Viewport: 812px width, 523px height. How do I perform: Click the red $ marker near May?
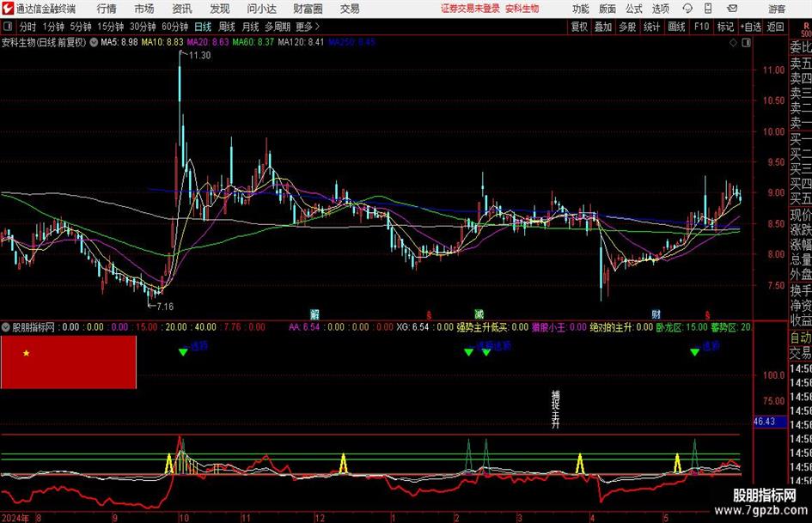[x=707, y=315]
